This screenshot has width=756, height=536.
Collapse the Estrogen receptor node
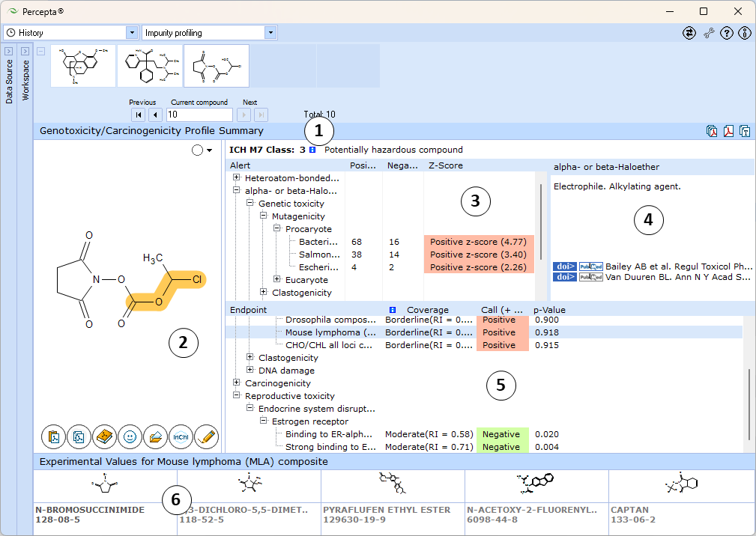263,421
